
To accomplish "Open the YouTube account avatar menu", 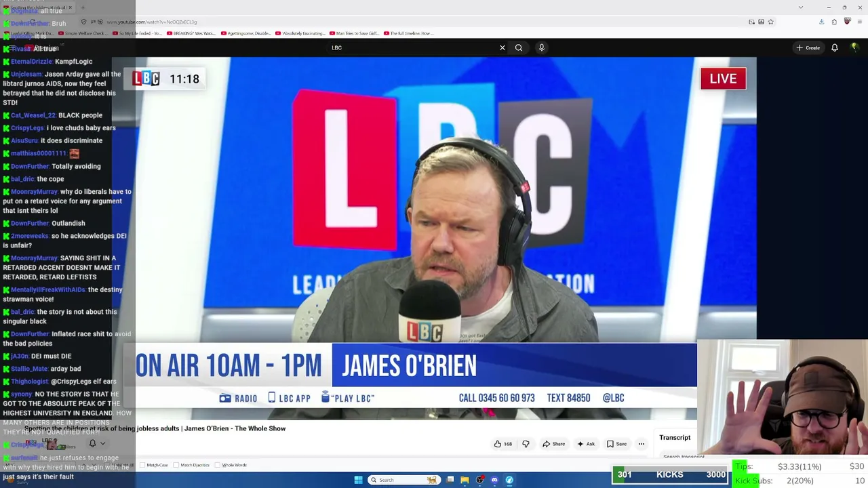I will (x=854, y=47).
